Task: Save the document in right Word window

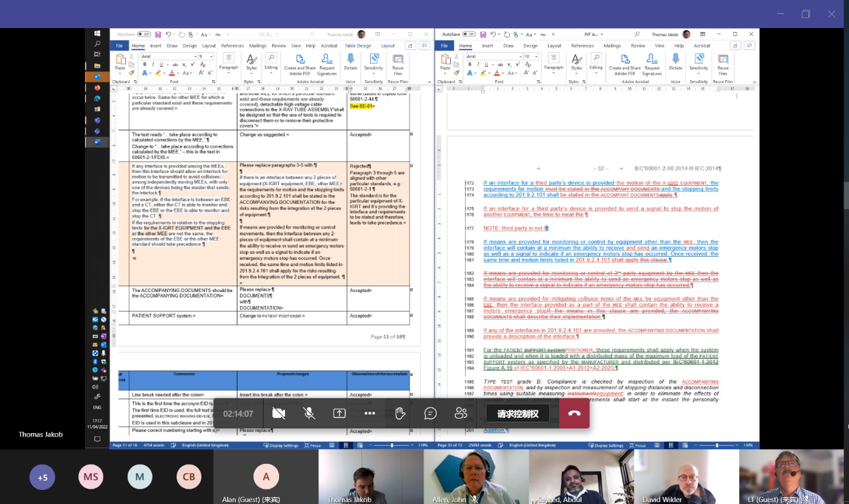Action: point(483,34)
